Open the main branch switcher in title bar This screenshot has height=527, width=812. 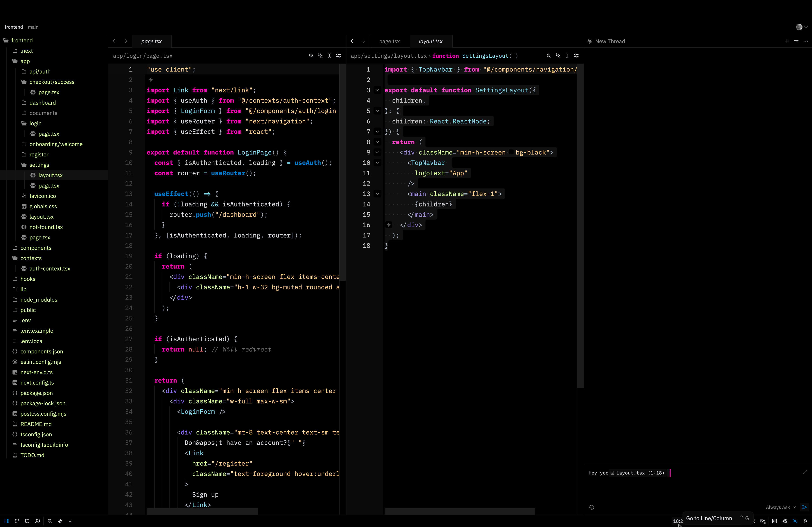click(x=33, y=27)
